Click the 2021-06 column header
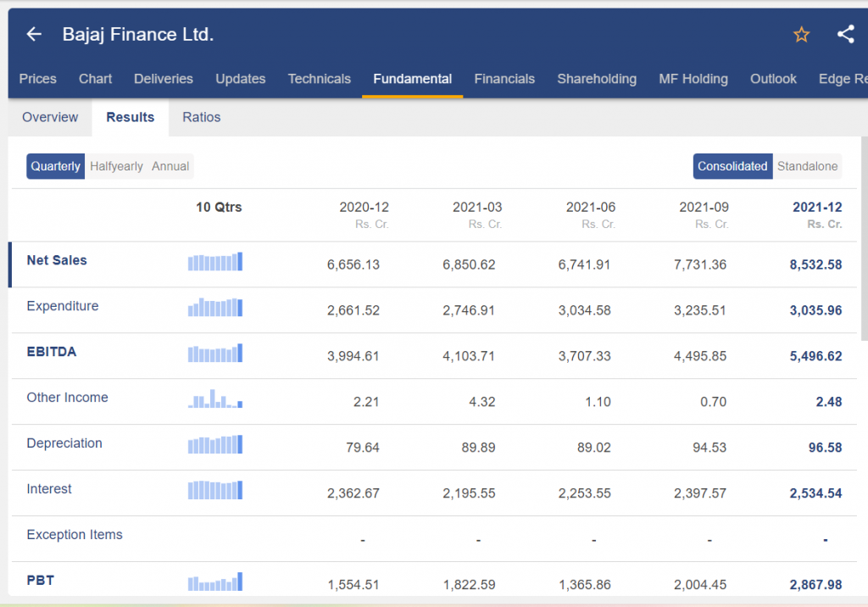 [591, 207]
